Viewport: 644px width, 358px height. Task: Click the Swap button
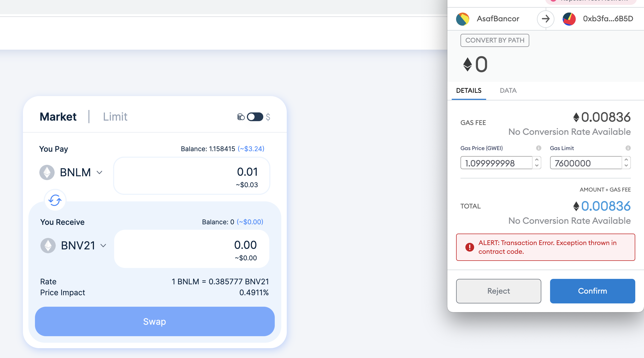click(x=155, y=321)
